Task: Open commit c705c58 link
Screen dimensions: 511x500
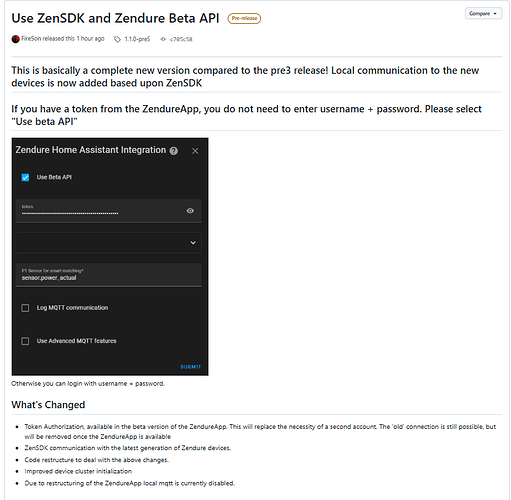Action: [181, 39]
